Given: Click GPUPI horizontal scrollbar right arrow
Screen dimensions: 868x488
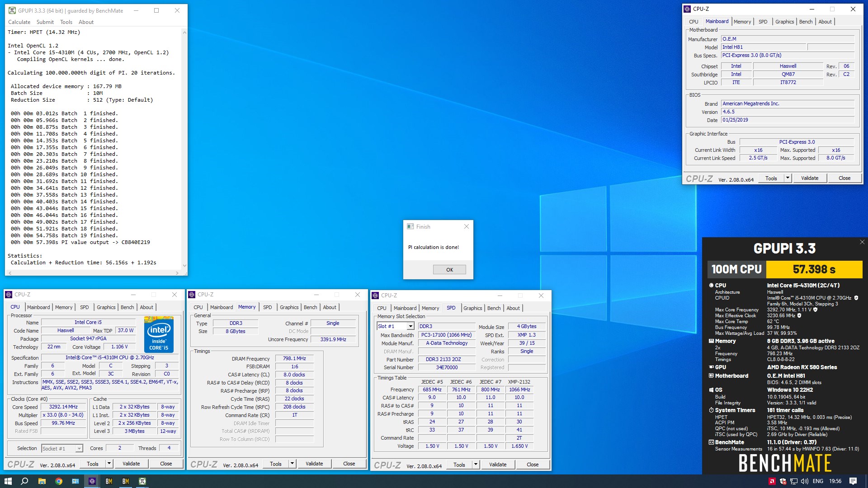Looking at the screenshot, I should [x=177, y=273].
